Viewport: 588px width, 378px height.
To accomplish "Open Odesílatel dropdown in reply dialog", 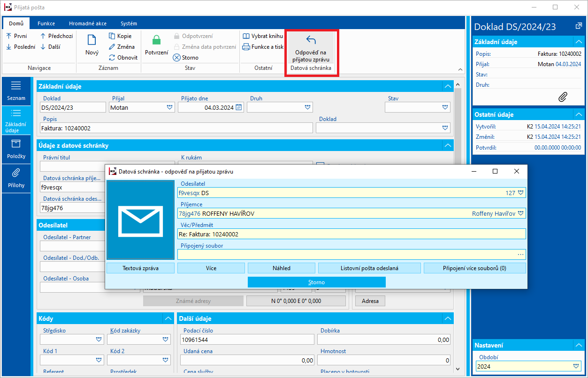I will point(520,193).
